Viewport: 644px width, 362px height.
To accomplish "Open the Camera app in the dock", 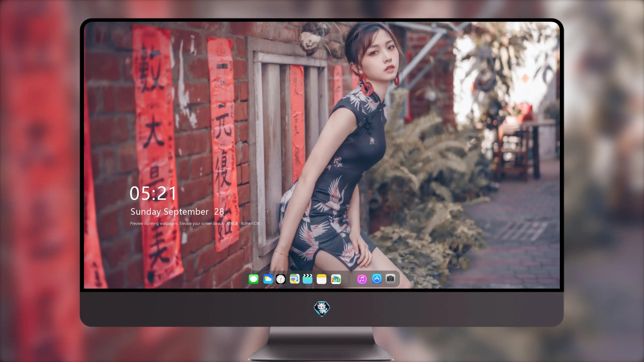I will [x=390, y=279].
